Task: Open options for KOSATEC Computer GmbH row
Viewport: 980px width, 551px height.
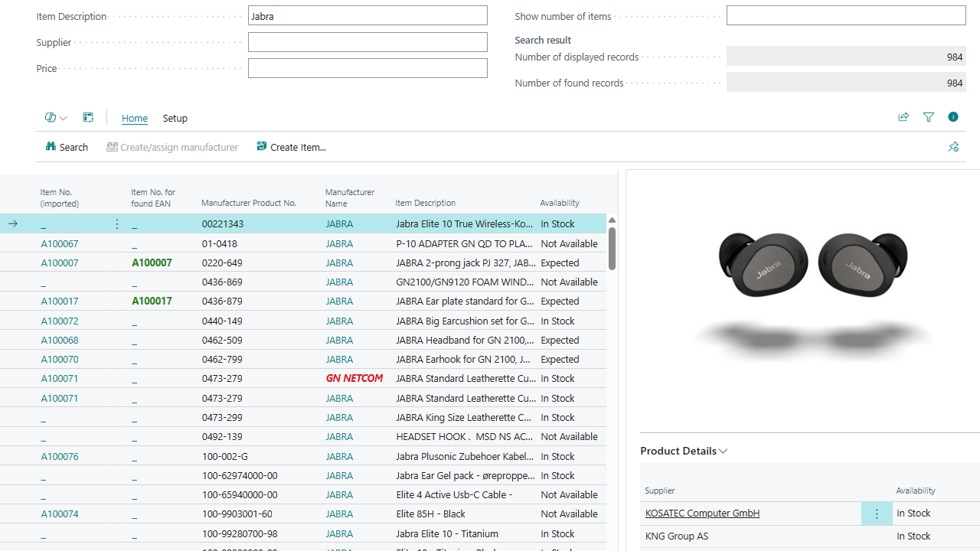Action: [877, 514]
